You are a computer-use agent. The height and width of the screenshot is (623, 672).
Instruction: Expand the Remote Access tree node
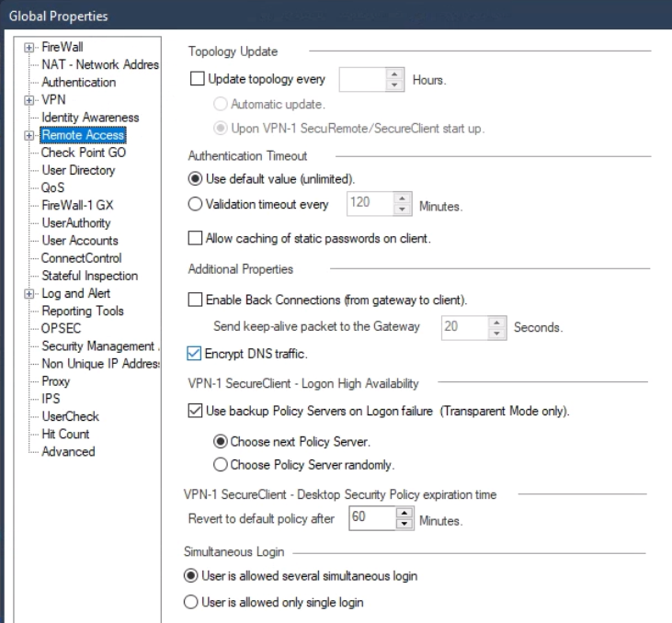pyautogui.click(x=28, y=135)
